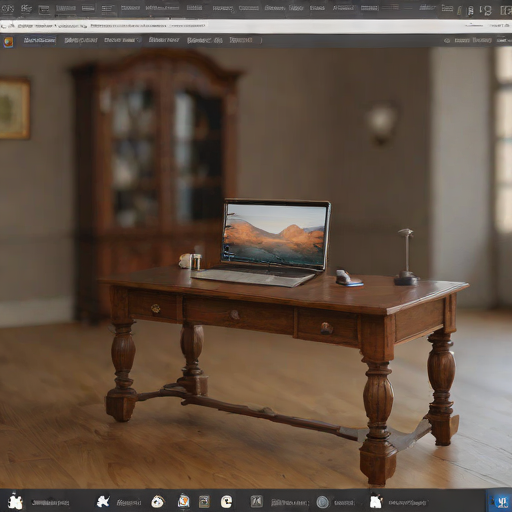Click the circular icon starting the top toolbar
Screen dimensions: 512x512
(x=7, y=9)
